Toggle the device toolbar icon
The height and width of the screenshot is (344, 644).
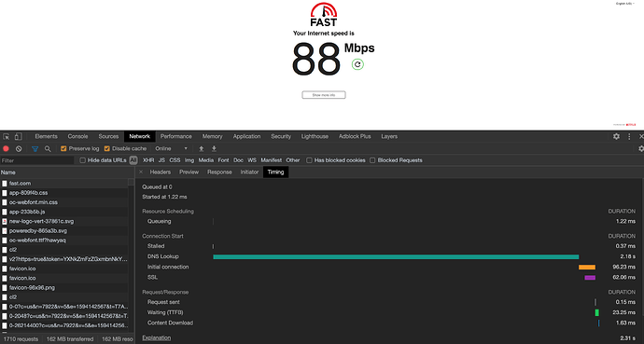tap(18, 136)
